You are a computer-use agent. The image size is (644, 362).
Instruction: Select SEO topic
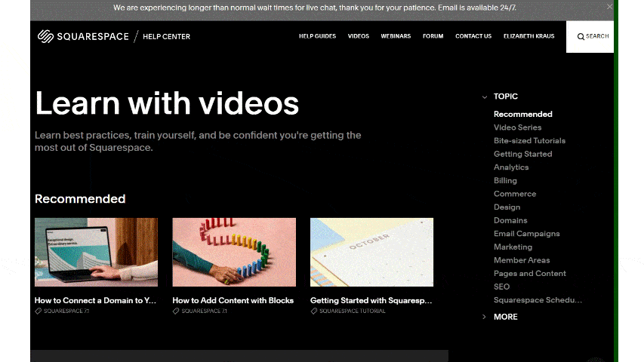coord(501,287)
